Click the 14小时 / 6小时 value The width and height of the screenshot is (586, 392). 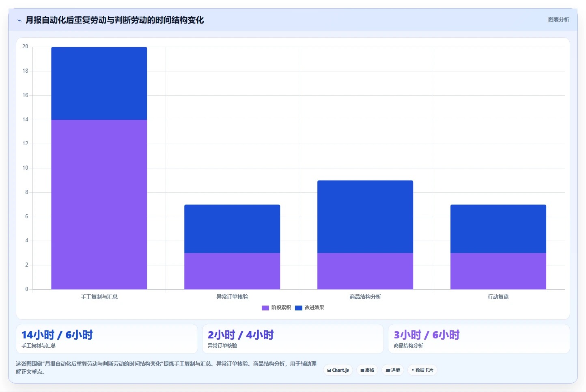coord(57,335)
